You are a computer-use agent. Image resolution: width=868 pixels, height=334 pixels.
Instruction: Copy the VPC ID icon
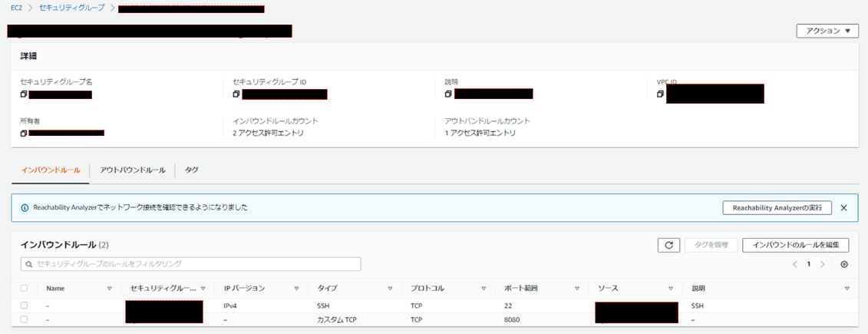click(660, 94)
